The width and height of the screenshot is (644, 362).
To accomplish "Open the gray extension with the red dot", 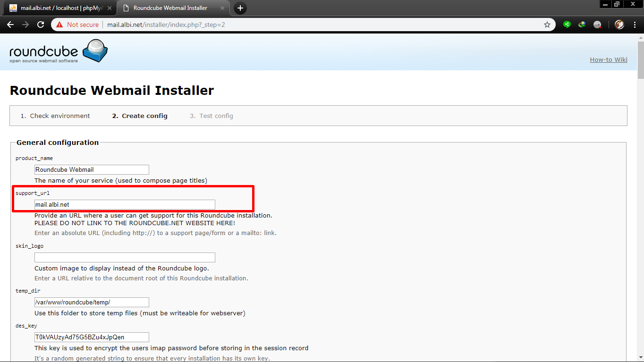I will [597, 25].
